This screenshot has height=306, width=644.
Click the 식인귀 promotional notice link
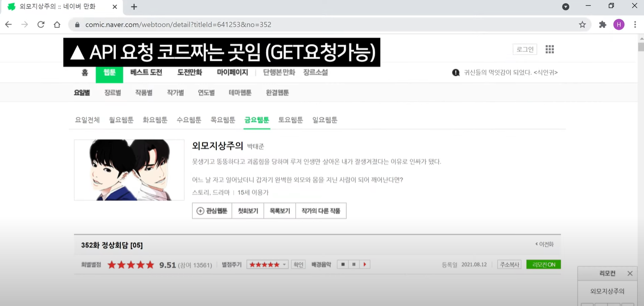[x=511, y=73]
